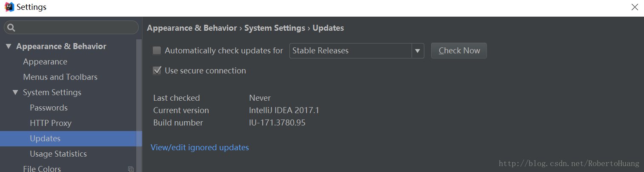Viewport: 644px width, 172px height.
Task: Select Menus and Toolbars settings
Action: tap(60, 77)
